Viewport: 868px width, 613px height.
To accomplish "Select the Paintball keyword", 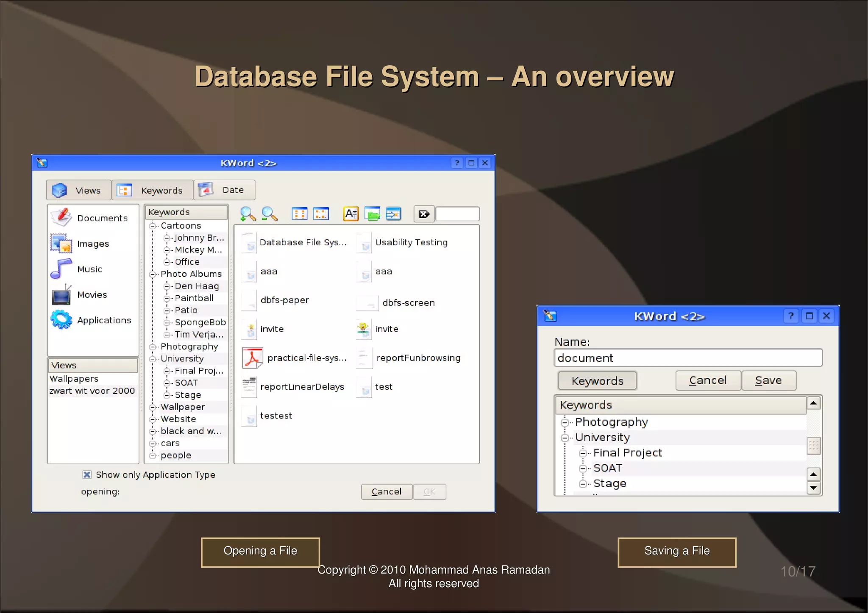I will click(194, 298).
